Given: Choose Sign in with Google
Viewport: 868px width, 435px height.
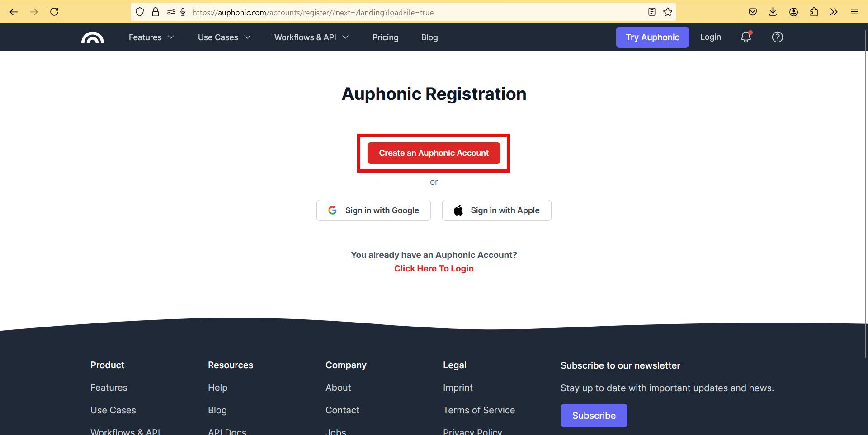Looking at the screenshot, I should [373, 210].
